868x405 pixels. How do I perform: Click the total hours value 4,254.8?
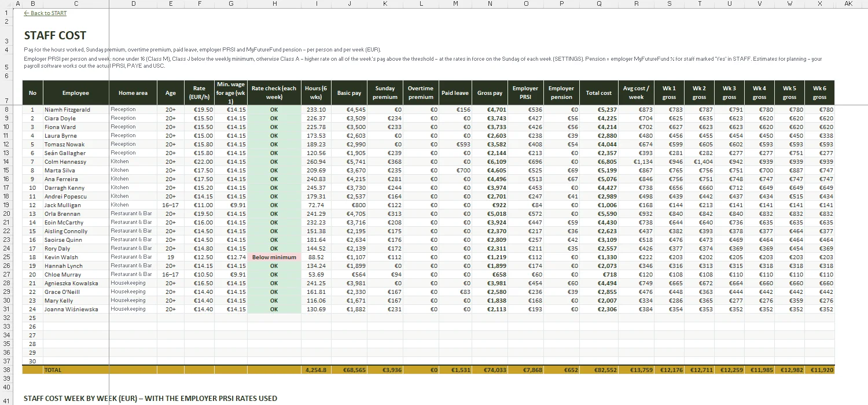coord(317,370)
